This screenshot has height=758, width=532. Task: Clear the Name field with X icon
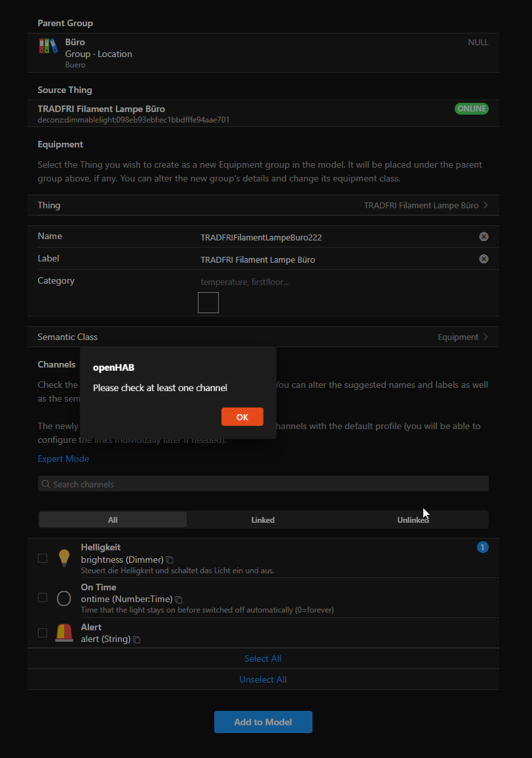click(484, 237)
